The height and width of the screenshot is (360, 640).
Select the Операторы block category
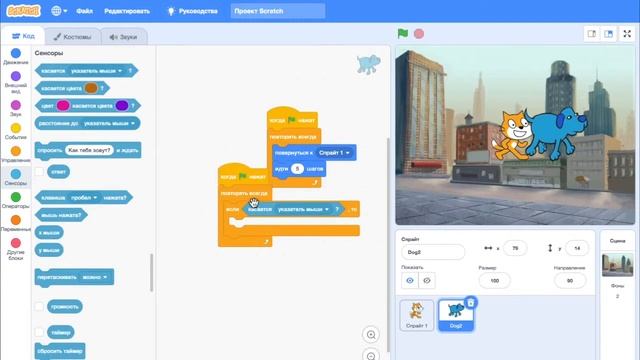[x=16, y=200]
